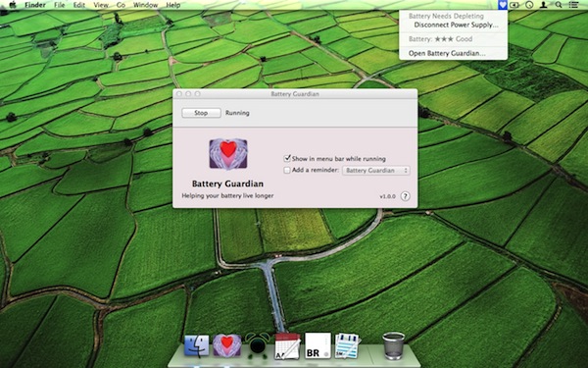The width and height of the screenshot is (588, 368).
Task: Click the clock icon in menu bar
Action: [529, 5]
